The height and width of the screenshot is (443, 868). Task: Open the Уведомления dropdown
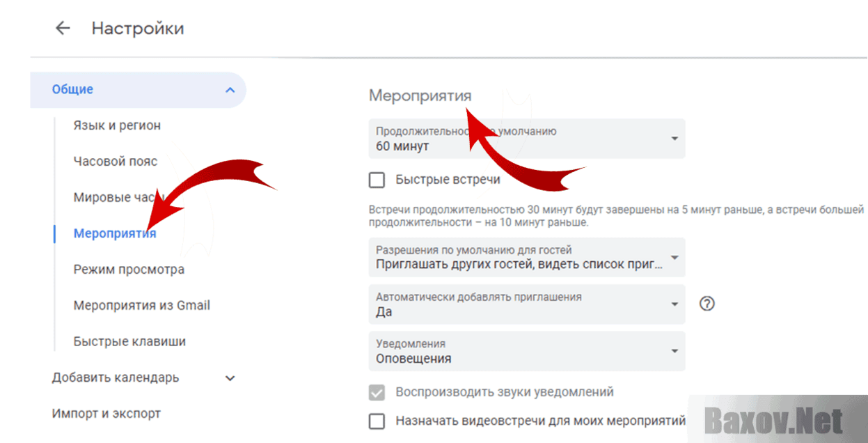click(x=526, y=351)
